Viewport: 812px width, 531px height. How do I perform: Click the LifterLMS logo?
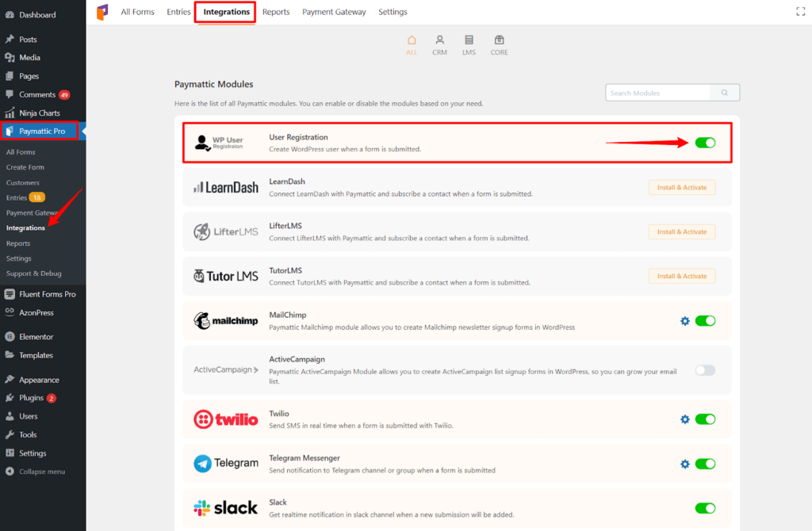point(226,232)
